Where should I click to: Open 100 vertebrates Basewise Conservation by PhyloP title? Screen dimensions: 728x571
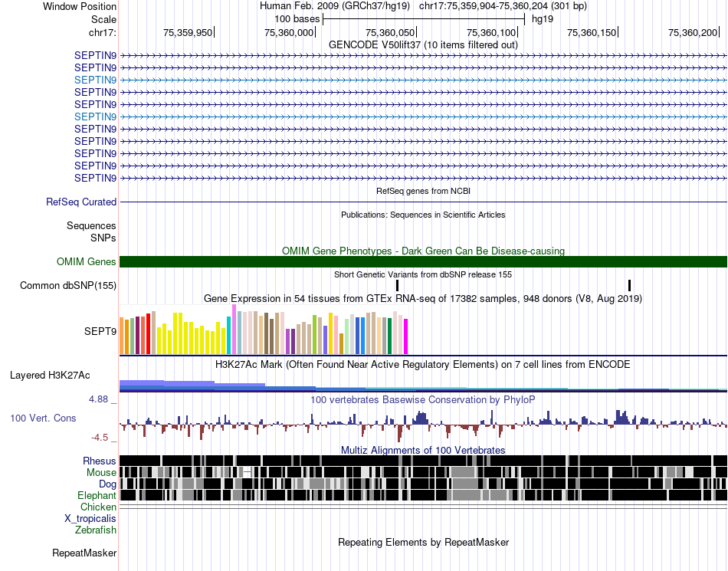(423, 400)
